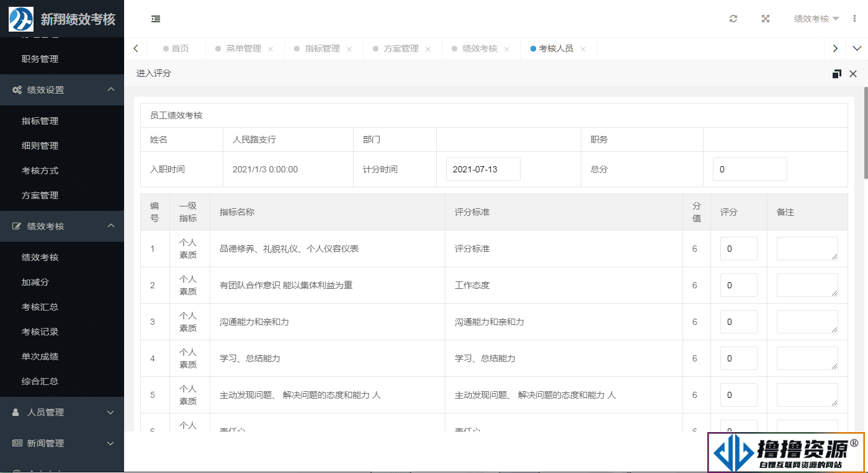Viewport: 868px width, 473px height.
Task: Switch to the 首页 tab
Action: coord(176,48)
